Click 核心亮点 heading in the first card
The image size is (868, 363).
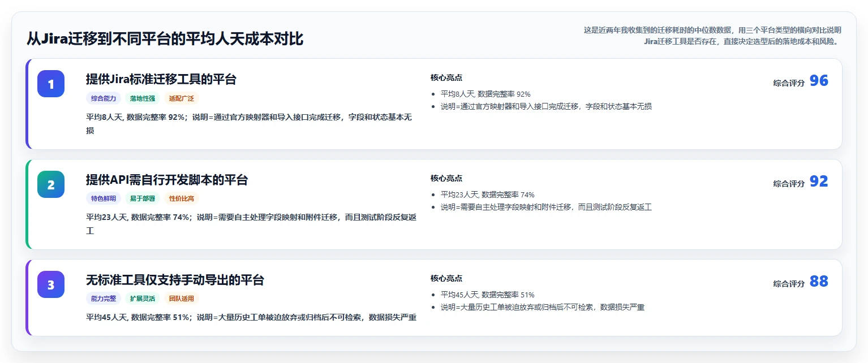(446, 77)
